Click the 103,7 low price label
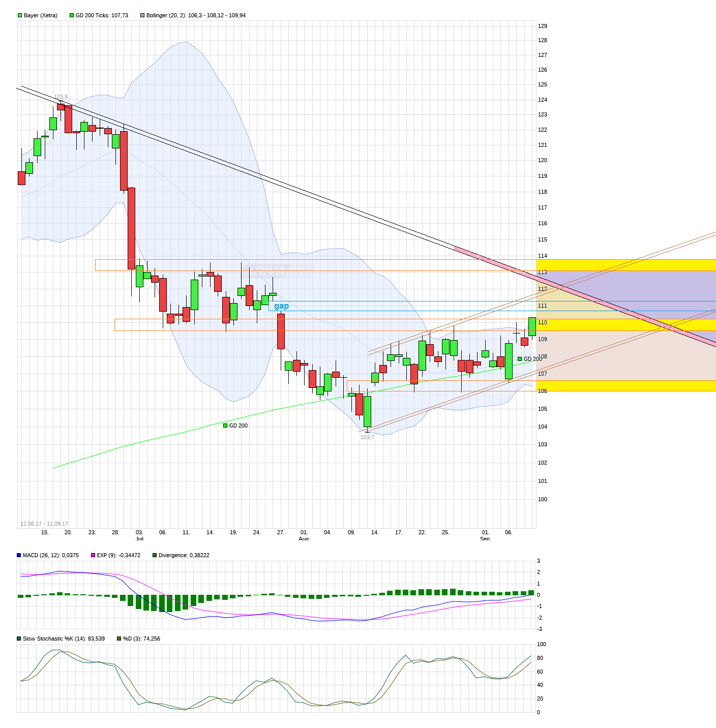Image resolution: width=716 pixels, height=728 pixels. tap(367, 436)
